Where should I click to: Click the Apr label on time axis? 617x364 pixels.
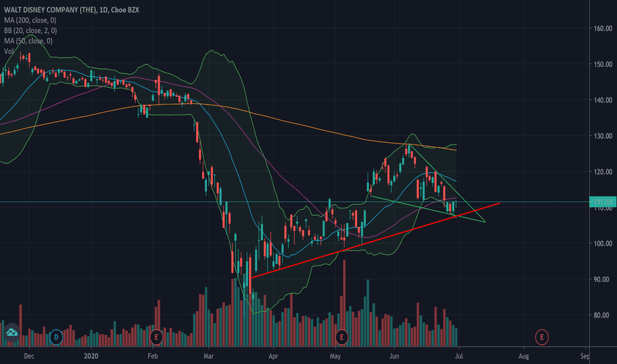coord(273,356)
